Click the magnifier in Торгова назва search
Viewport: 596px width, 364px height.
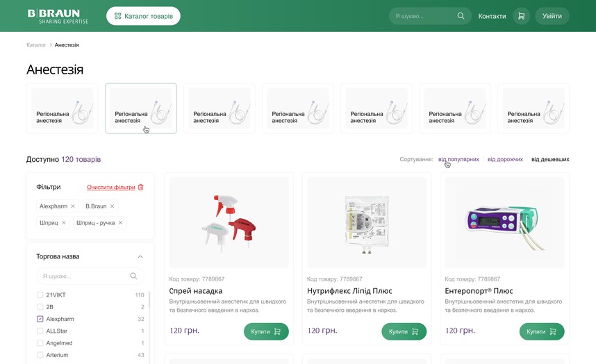pyautogui.click(x=133, y=276)
